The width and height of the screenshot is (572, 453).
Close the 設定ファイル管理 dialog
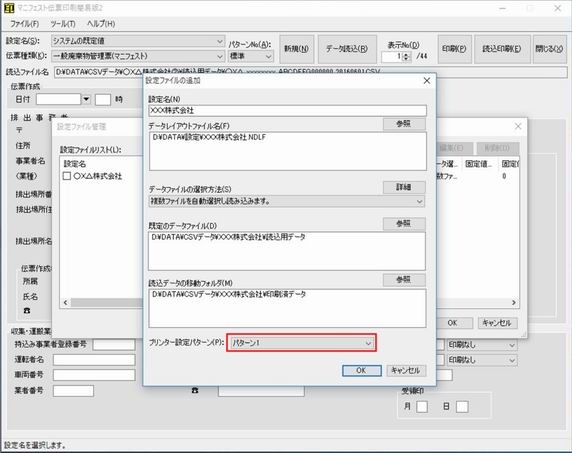[x=518, y=126]
